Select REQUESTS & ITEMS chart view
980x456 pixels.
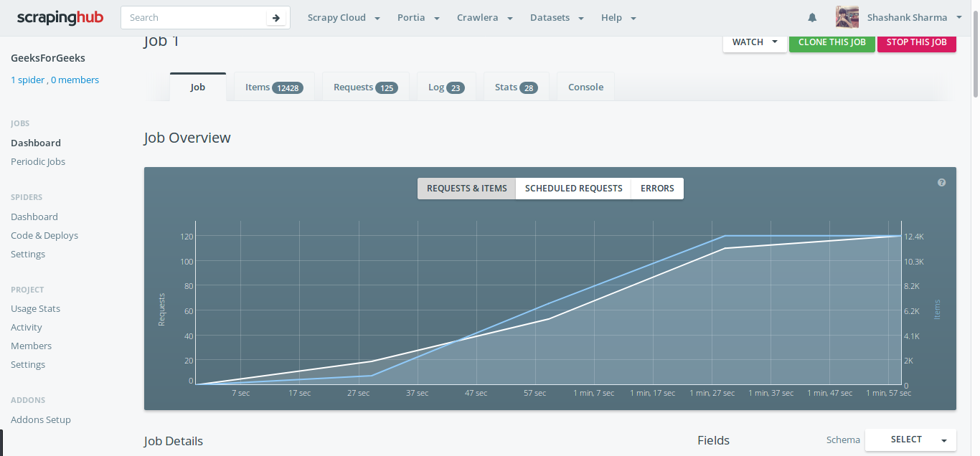click(467, 189)
